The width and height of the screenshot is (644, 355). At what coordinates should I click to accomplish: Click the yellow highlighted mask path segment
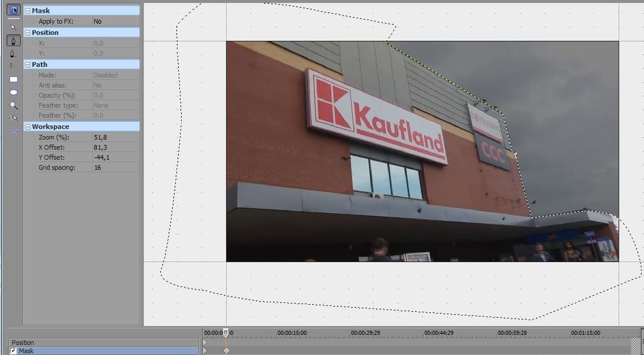tap(445, 78)
